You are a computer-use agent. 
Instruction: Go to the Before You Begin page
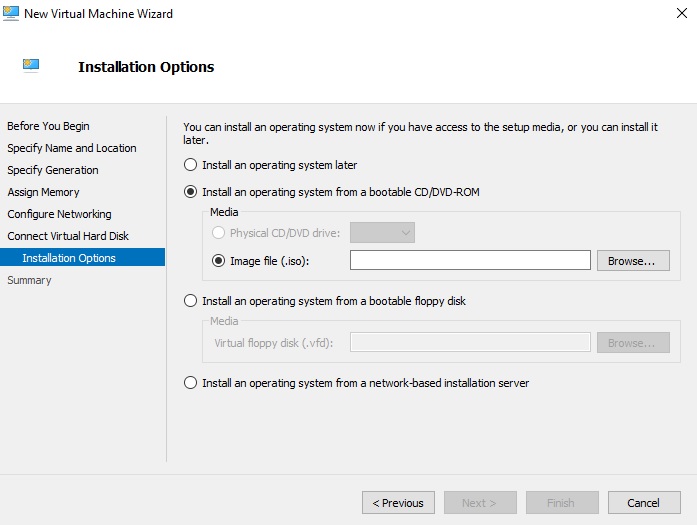pos(48,126)
